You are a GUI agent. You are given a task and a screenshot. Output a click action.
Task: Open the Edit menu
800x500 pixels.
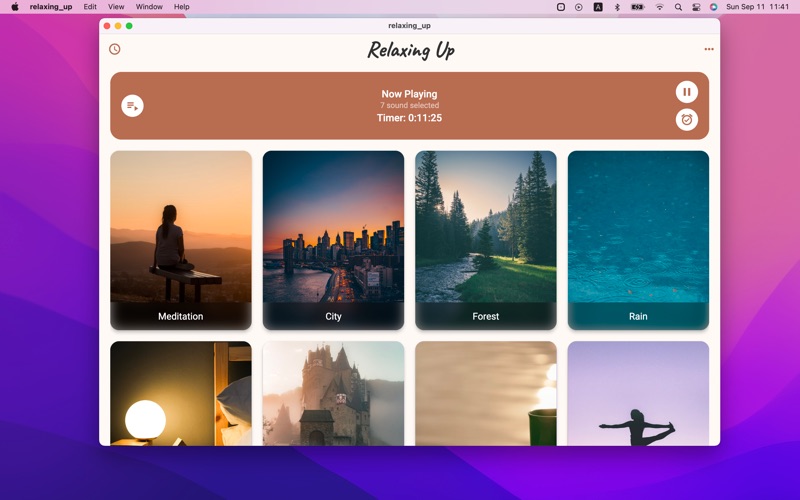click(90, 7)
